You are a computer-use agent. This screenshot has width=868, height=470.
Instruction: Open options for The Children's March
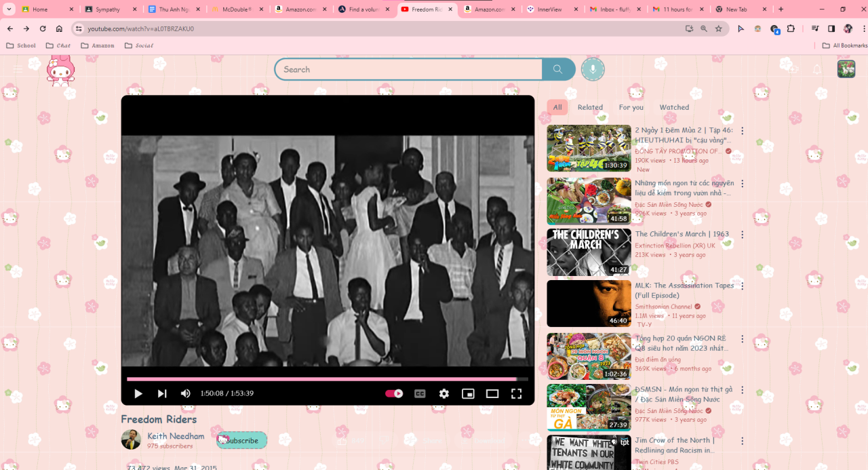point(742,235)
